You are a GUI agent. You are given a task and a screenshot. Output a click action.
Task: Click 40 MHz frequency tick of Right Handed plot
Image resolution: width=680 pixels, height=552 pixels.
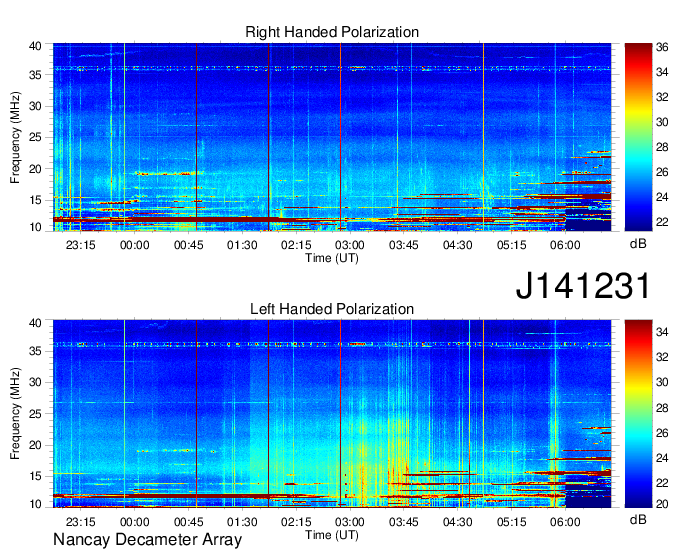pos(35,46)
